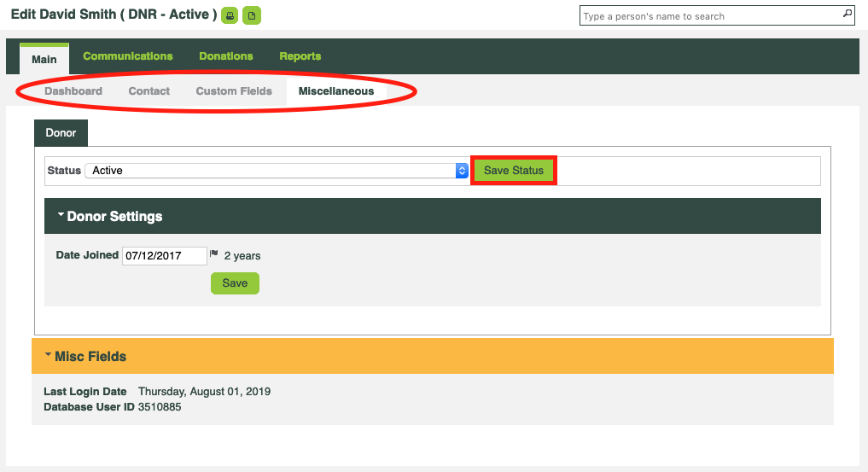
Task: Click the '2 years' text
Action: coord(242,256)
